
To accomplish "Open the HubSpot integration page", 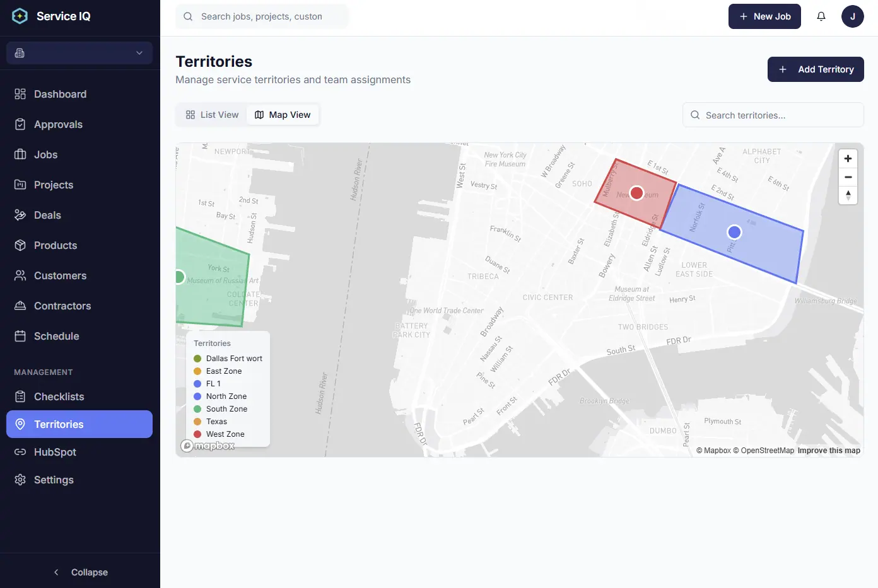I will point(79,452).
